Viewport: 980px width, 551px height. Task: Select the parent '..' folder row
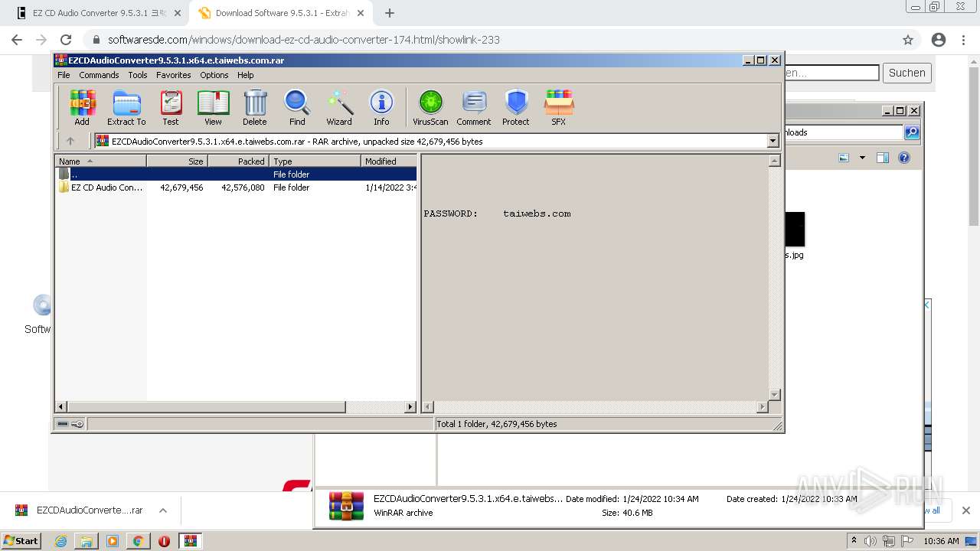coord(236,174)
